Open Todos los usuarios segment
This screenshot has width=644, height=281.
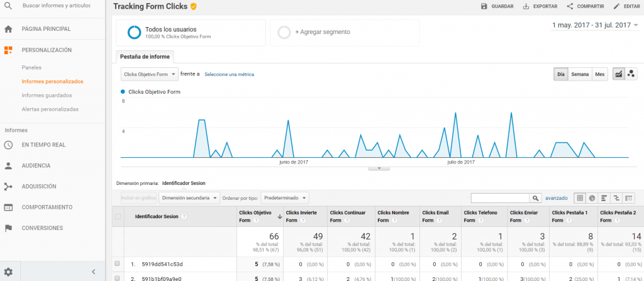click(x=191, y=33)
